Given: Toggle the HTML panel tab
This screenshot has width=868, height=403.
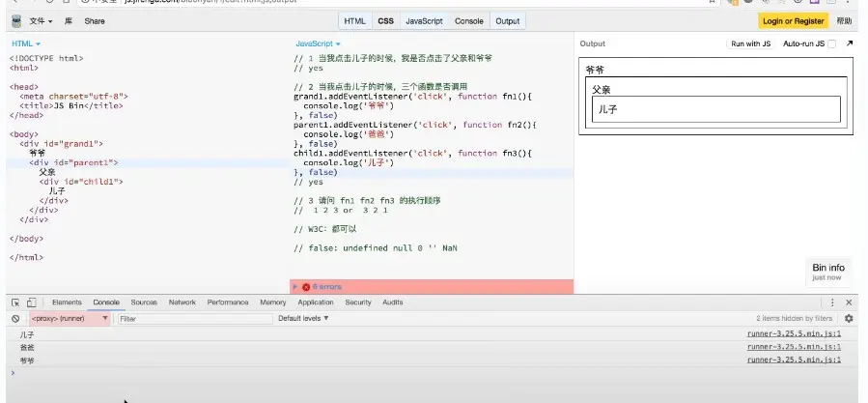Looking at the screenshot, I should tap(355, 21).
